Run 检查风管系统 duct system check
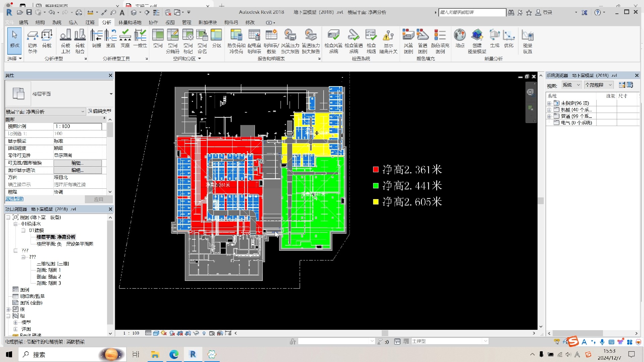Image resolution: width=644 pixels, height=362 pixels. (333, 41)
